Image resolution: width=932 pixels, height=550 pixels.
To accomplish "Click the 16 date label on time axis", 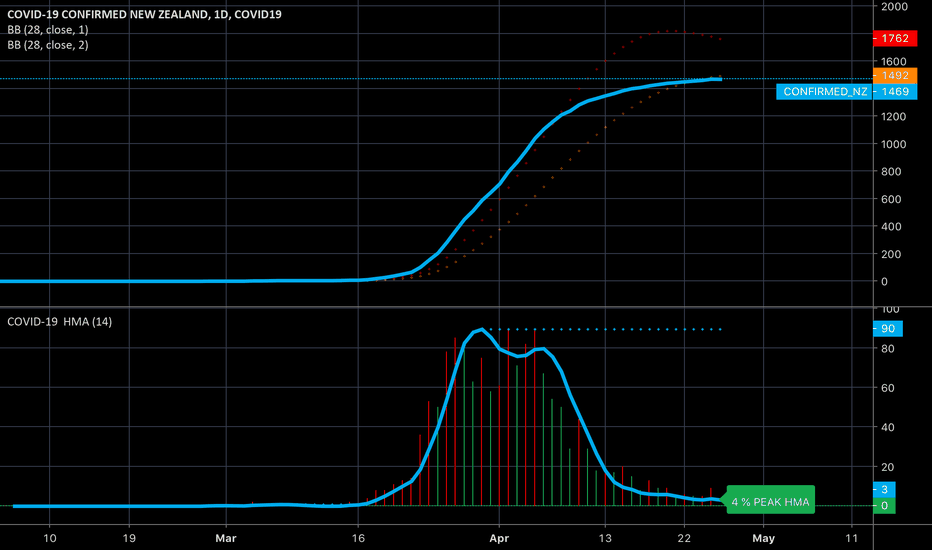I will click(x=358, y=538).
